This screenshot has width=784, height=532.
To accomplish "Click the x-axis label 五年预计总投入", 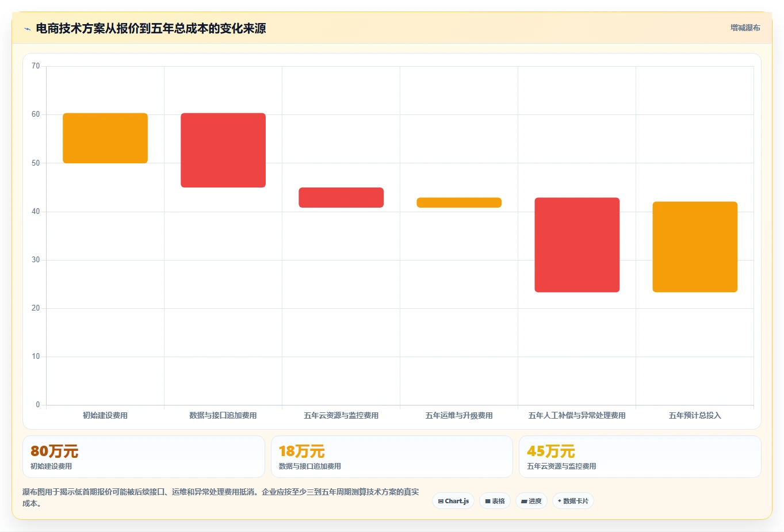I will pyautogui.click(x=695, y=415).
